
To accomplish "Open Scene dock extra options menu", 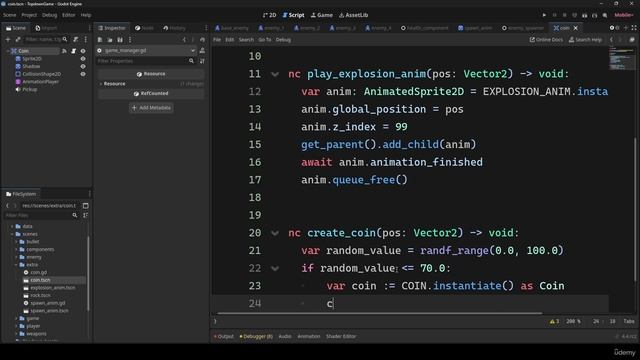I will (85, 40).
